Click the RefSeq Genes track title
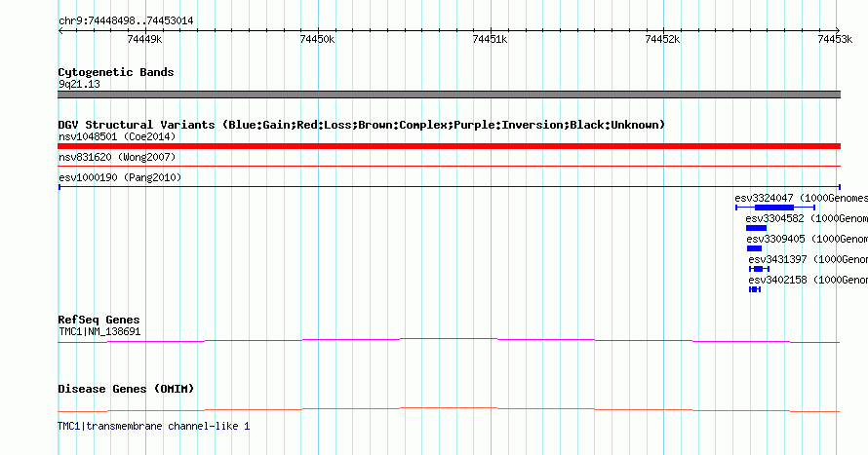This screenshot has width=868, height=455. (x=99, y=320)
